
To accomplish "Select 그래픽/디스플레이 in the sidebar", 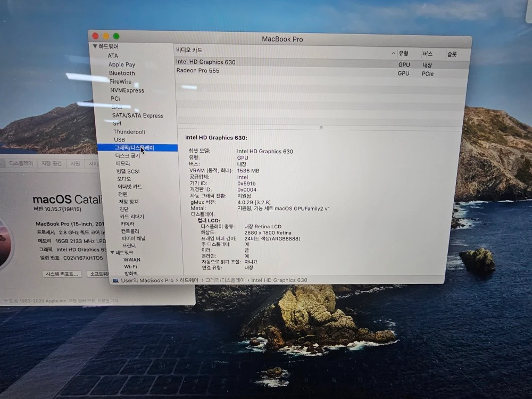I will (137, 147).
